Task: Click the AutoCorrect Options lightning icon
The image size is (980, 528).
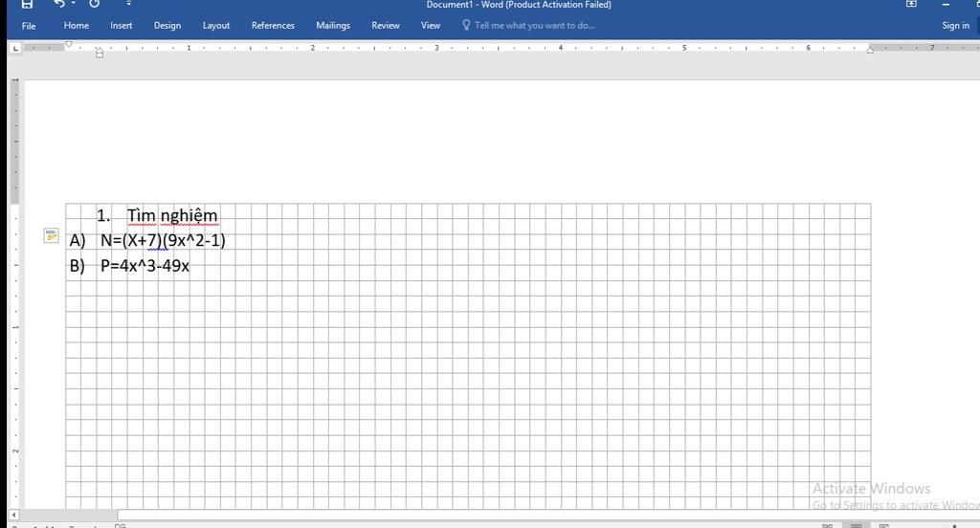Action: pyautogui.click(x=51, y=235)
